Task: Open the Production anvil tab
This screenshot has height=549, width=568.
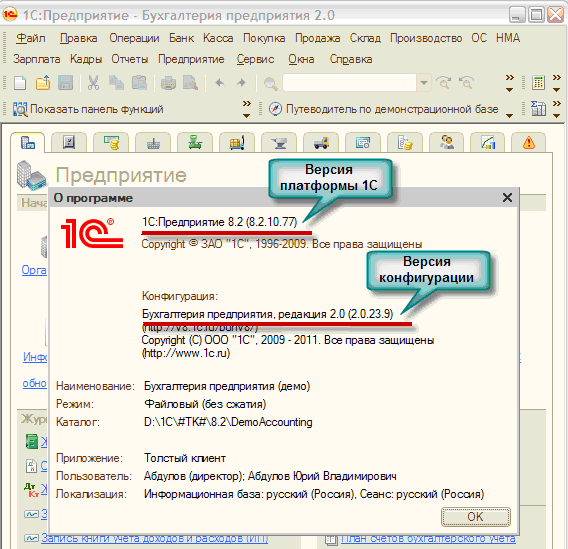Action: (x=279, y=143)
